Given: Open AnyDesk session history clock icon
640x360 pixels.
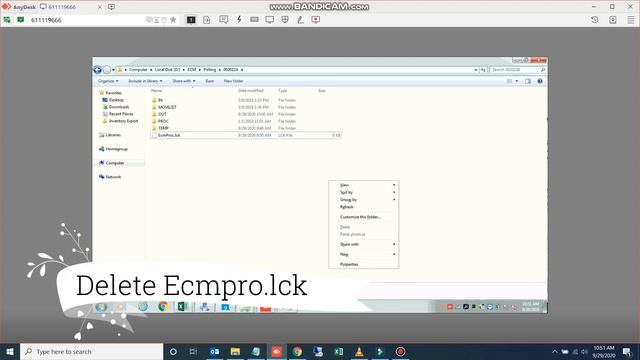Looking at the screenshot, I should (595, 20).
